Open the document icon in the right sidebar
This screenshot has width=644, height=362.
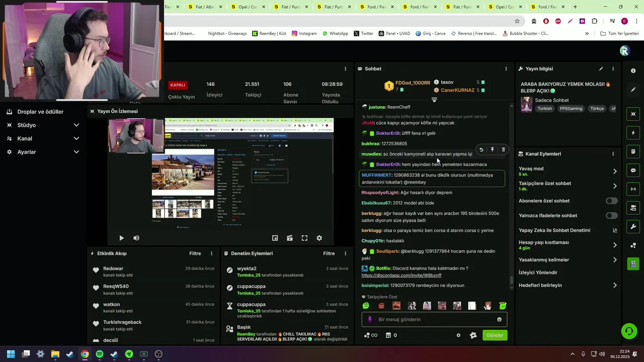coord(633,152)
